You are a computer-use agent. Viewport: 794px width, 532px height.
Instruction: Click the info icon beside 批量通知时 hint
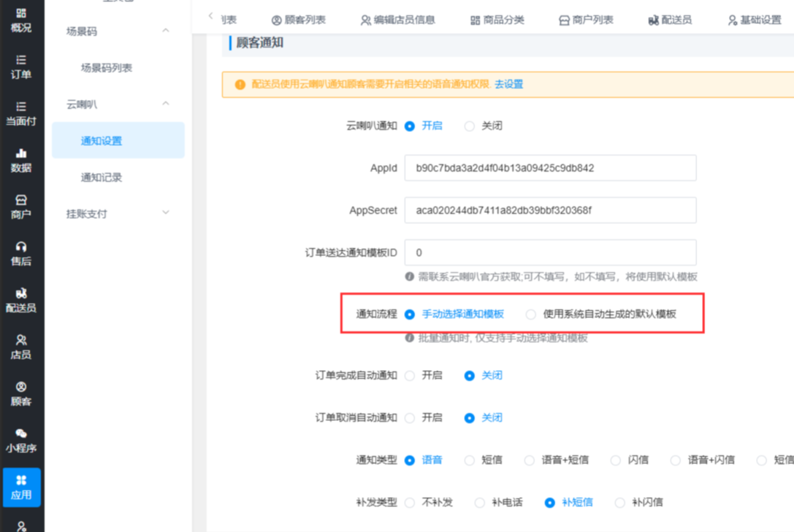pyautogui.click(x=409, y=338)
